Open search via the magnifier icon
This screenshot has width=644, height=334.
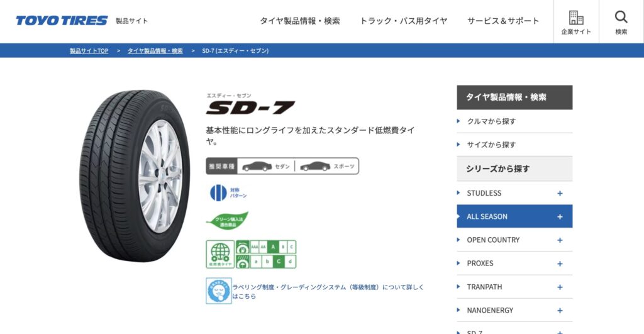click(621, 17)
